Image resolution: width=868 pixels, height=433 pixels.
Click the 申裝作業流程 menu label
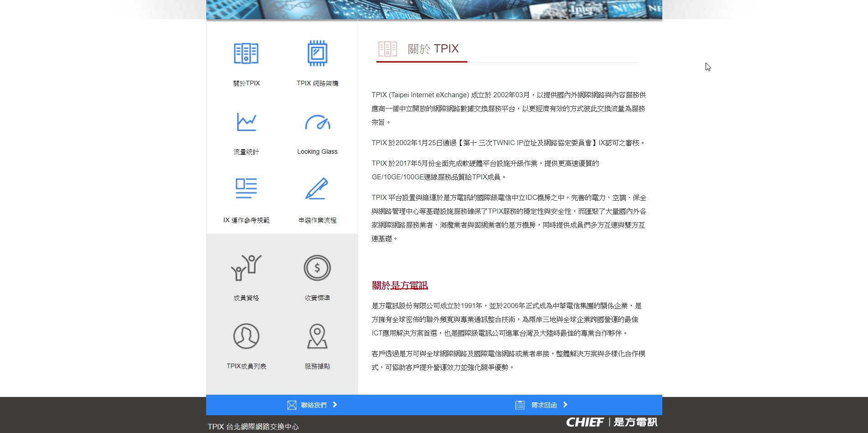click(x=317, y=220)
